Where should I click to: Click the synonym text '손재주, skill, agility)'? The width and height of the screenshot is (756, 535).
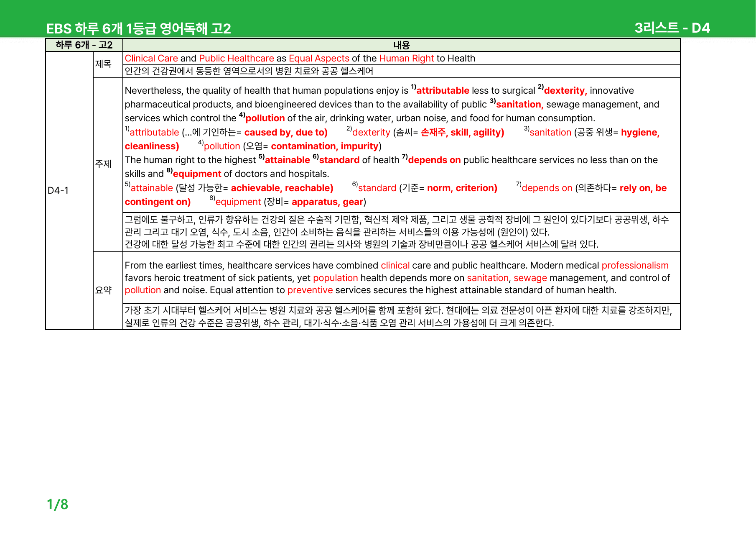[x=462, y=132]
